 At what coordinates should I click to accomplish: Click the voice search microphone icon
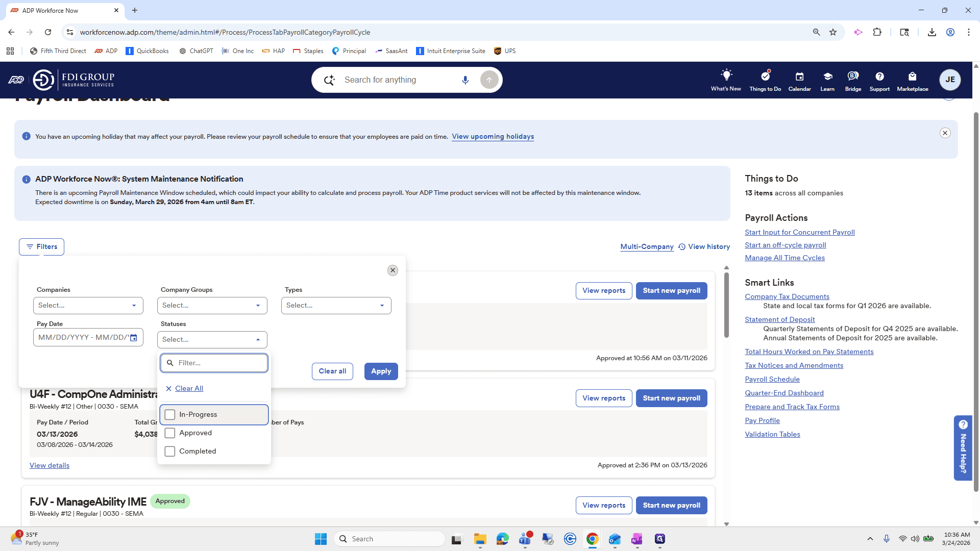point(465,80)
